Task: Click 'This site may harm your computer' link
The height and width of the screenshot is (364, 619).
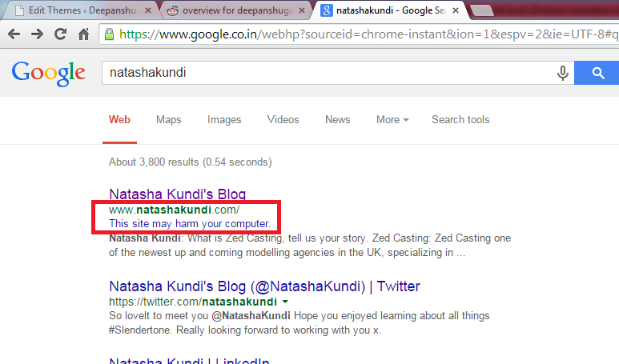Action: click(189, 223)
